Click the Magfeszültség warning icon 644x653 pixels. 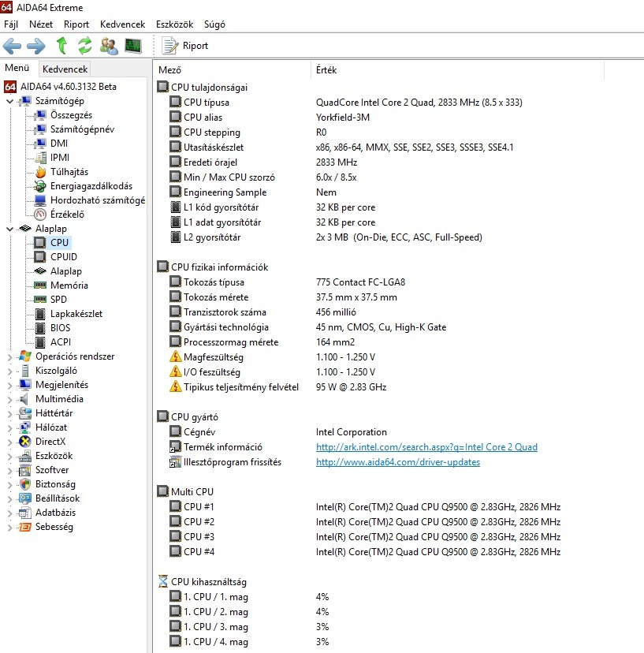point(175,356)
